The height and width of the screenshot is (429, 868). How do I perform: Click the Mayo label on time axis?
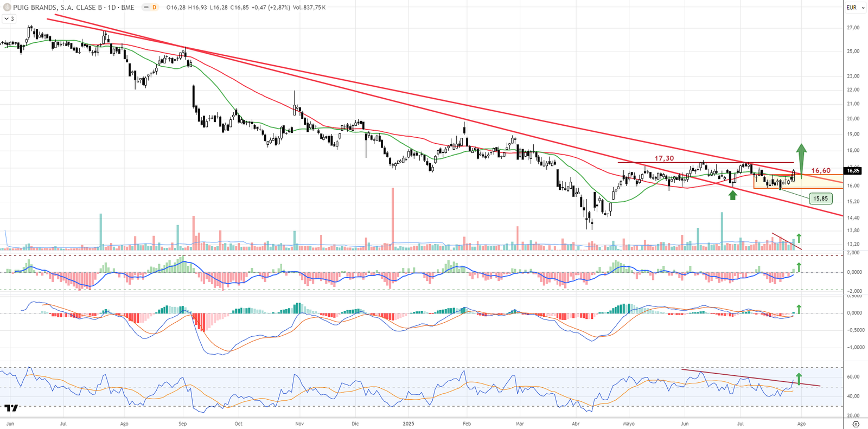pyautogui.click(x=629, y=424)
